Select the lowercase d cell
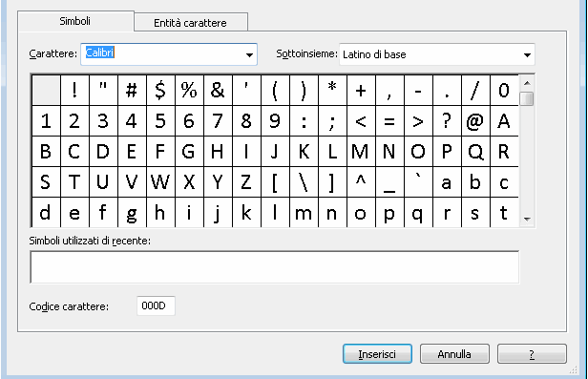The height and width of the screenshot is (379, 588). 46,213
